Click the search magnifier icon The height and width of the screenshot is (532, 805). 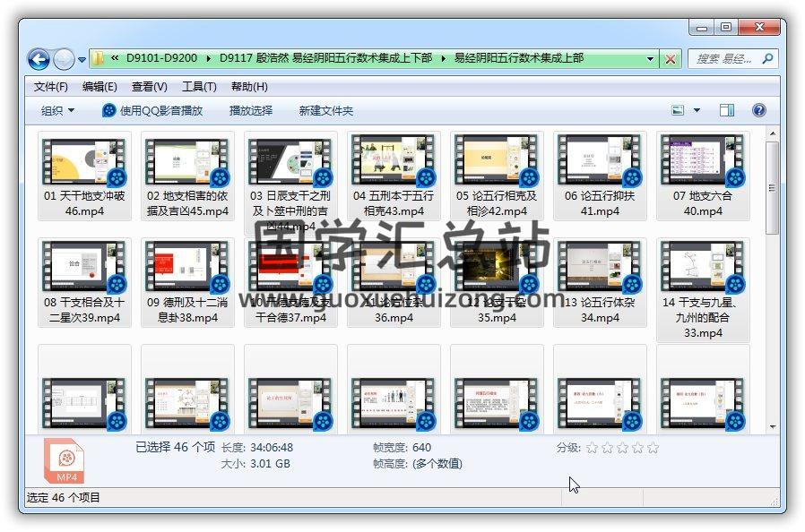767,58
